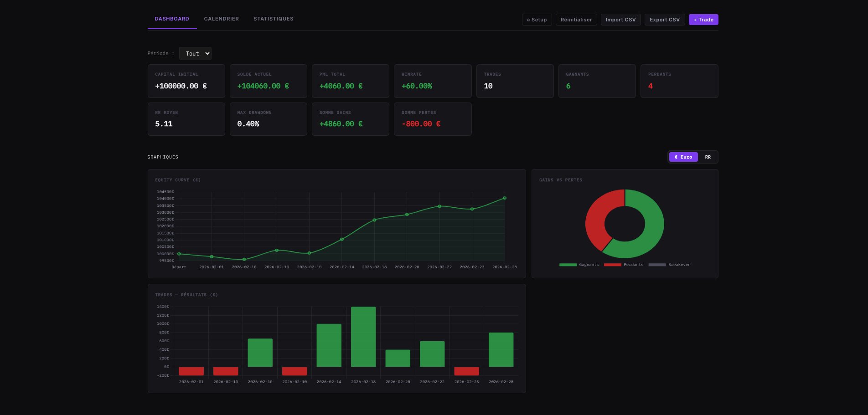Hide the Breakeven legend entry
This screenshot has height=415, width=868.
click(x=657, y=265)
